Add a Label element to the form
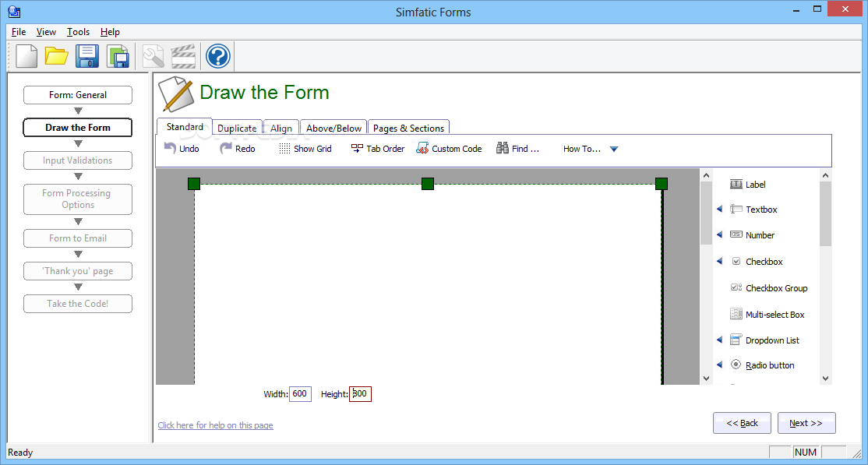Image resolution: width=868 pixels, height=465 pixels. 748,185
